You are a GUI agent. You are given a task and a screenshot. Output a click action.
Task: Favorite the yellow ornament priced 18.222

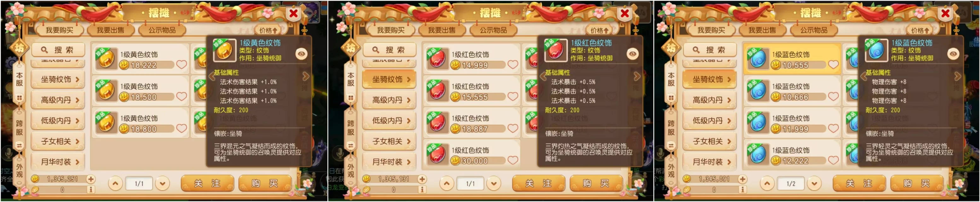[x=181, y=65]
